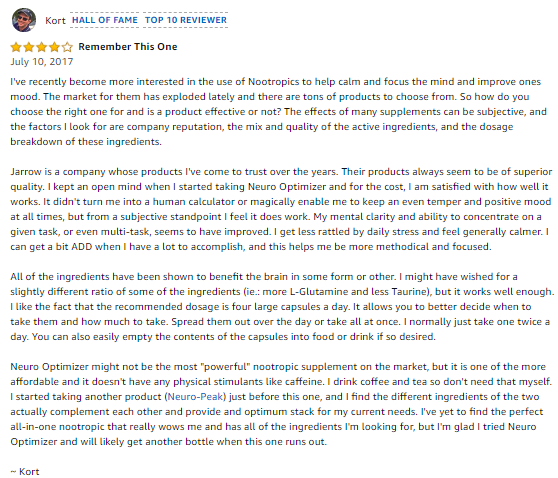The height and width of the screenshot is (478, 558).
Task: Click the third filled rating star
Action: (42, 47)
